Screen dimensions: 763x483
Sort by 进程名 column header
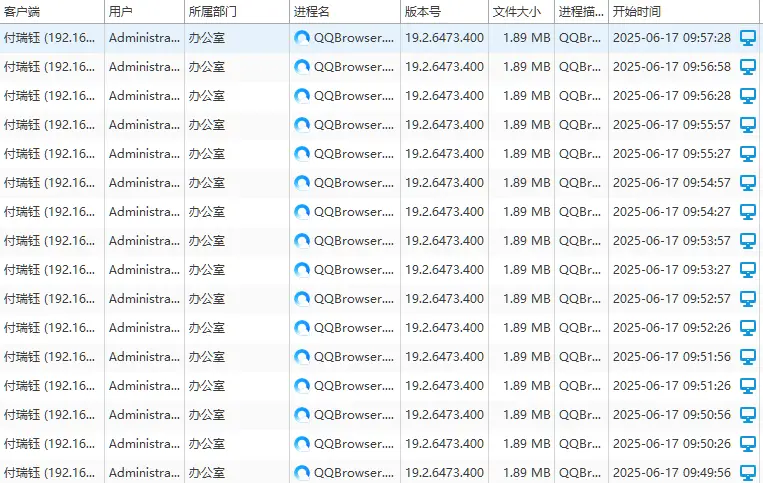click(x=345, y=12)
